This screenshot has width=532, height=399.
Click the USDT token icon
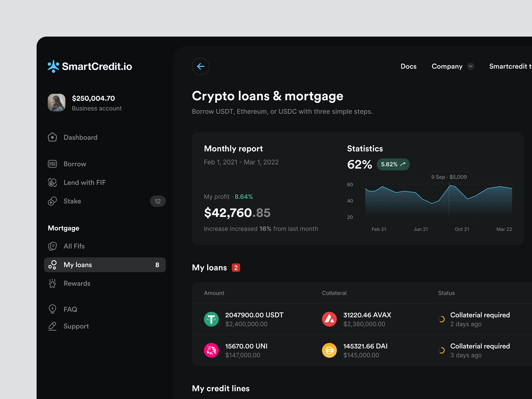pyautogui.click(x=211, y=319)
